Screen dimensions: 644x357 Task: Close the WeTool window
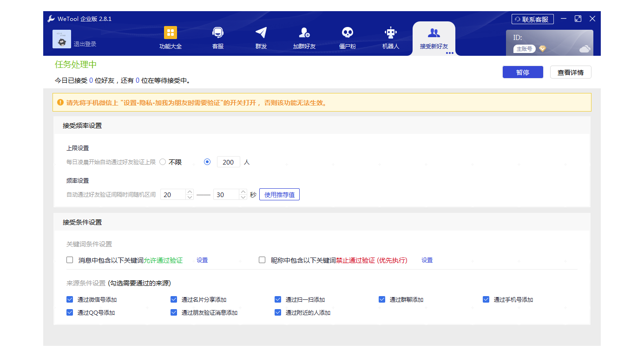(x=592, y=19)
